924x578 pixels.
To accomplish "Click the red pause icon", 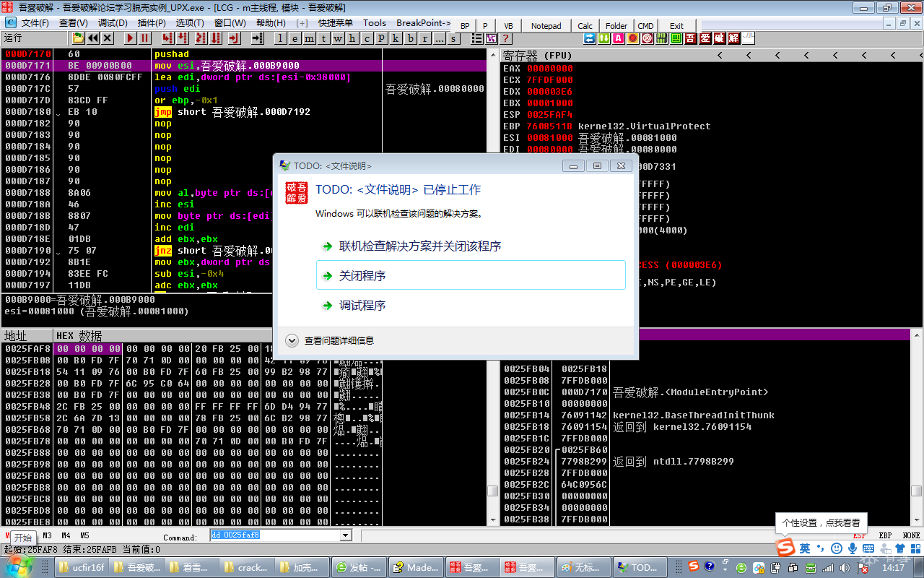I will point(145,38).
